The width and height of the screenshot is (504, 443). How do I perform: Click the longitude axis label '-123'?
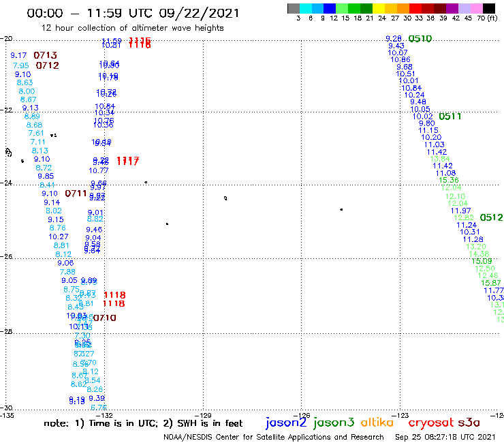click(x=400, y=415)
